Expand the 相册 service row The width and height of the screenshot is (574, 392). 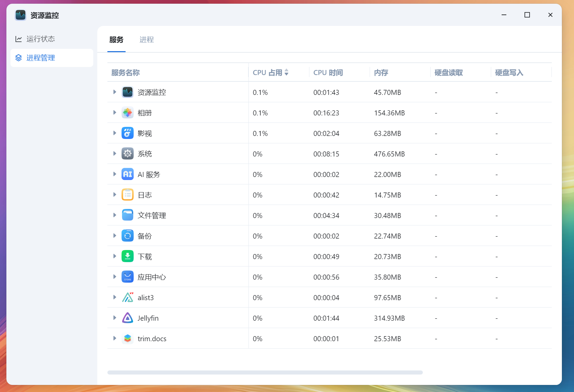click(115, 113)
